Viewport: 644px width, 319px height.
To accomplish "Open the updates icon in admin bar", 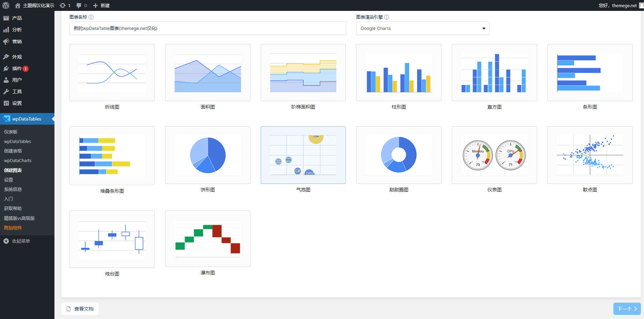I will click(x=63, y=5).
